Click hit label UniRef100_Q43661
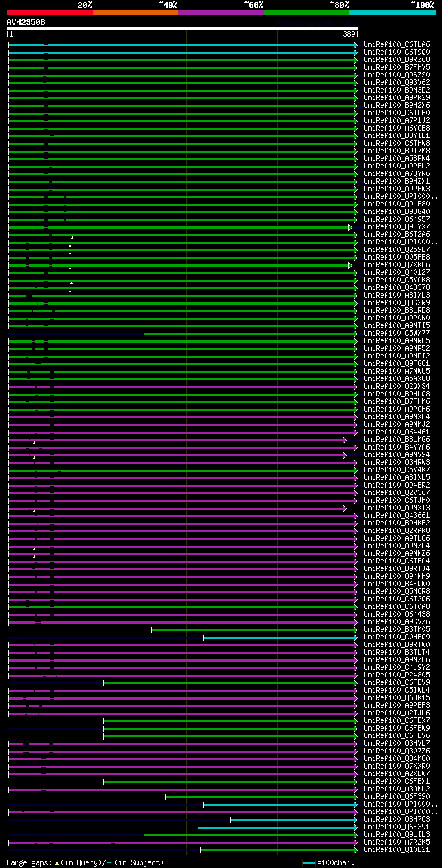442x868 pixels. pos(396,515)
